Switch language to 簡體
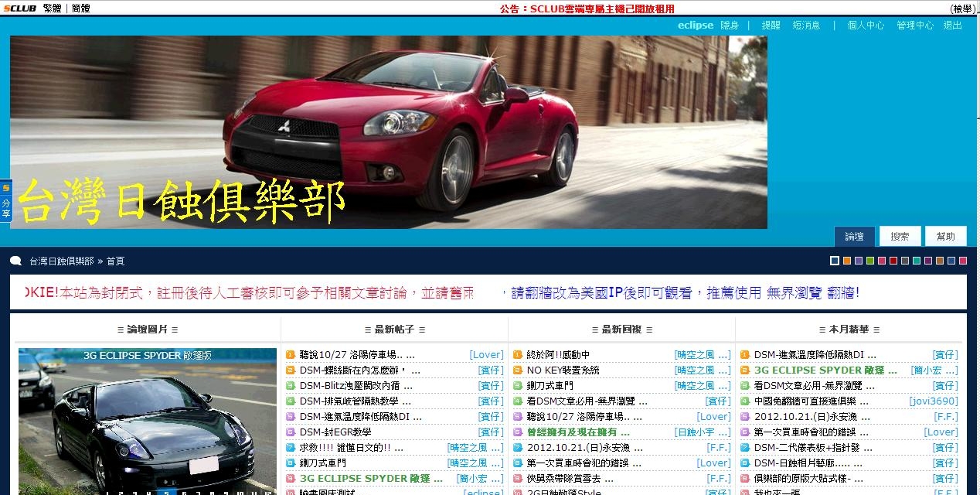 [x=80, y=9]
